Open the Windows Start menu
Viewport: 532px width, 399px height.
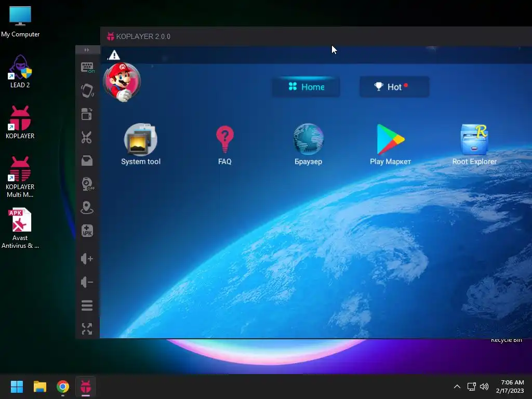(17, 387)
